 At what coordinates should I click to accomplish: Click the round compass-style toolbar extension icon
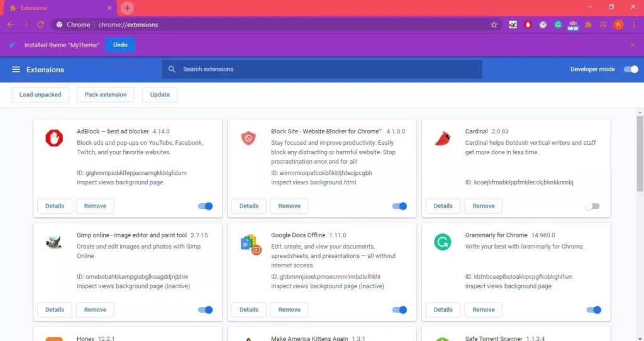(x=543, y=25)
